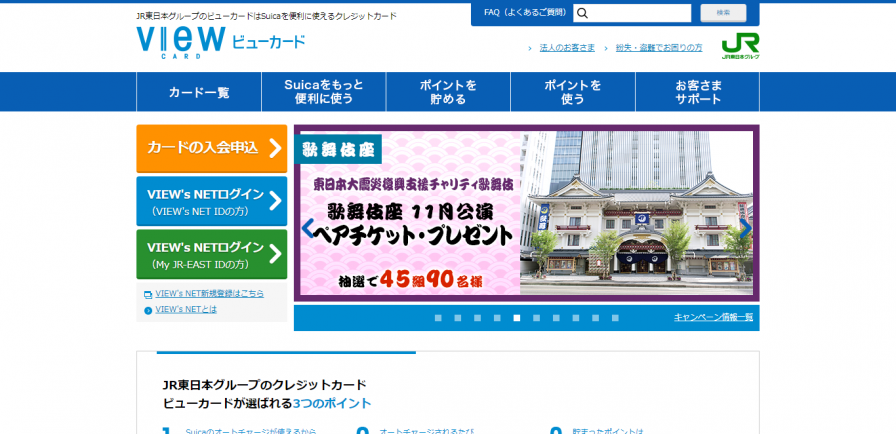896x434 pixels.
Task: Open ポイントを貯める menu
Action: pos(448,92)
